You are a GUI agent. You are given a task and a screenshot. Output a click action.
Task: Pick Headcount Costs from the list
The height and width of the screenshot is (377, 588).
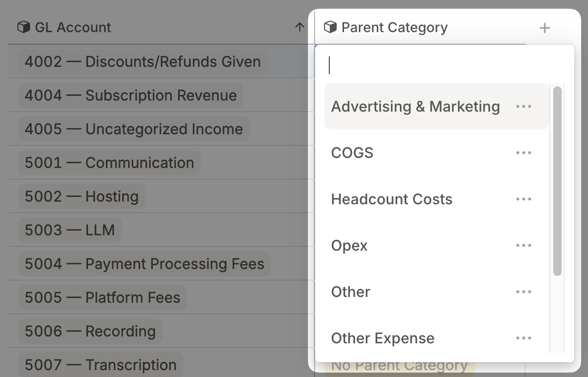(391, 199)
